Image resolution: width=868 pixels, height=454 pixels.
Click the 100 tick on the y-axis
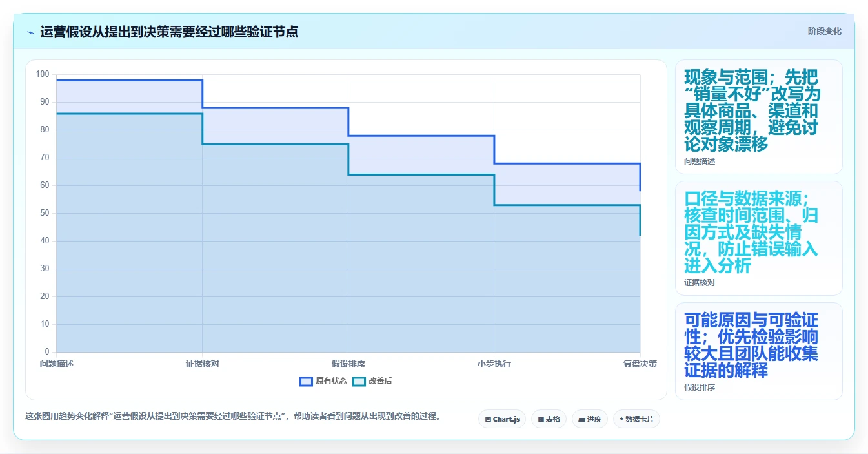(x=43, y=74)
